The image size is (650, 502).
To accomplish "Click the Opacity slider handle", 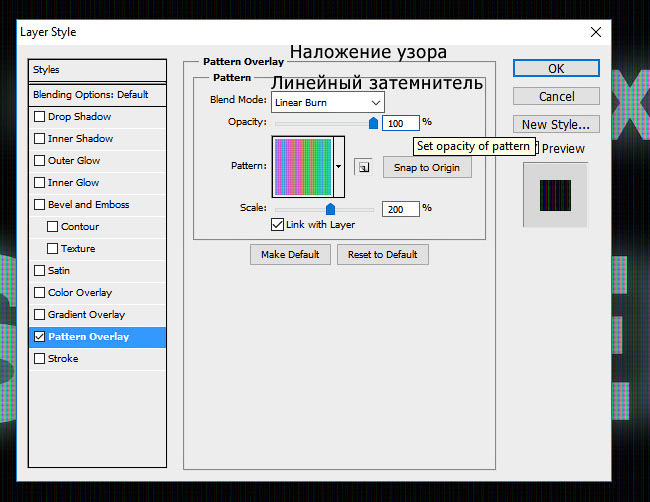I will click(374, 123).
